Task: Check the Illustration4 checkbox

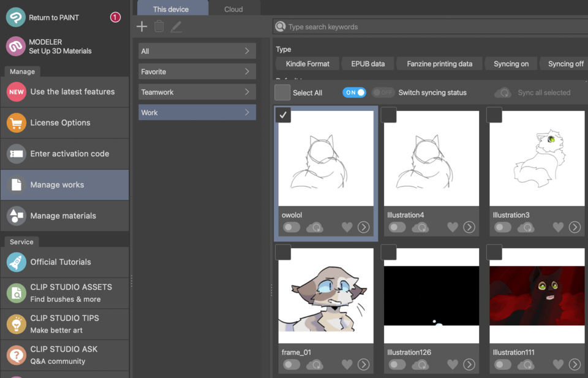Action: point(388,115)
